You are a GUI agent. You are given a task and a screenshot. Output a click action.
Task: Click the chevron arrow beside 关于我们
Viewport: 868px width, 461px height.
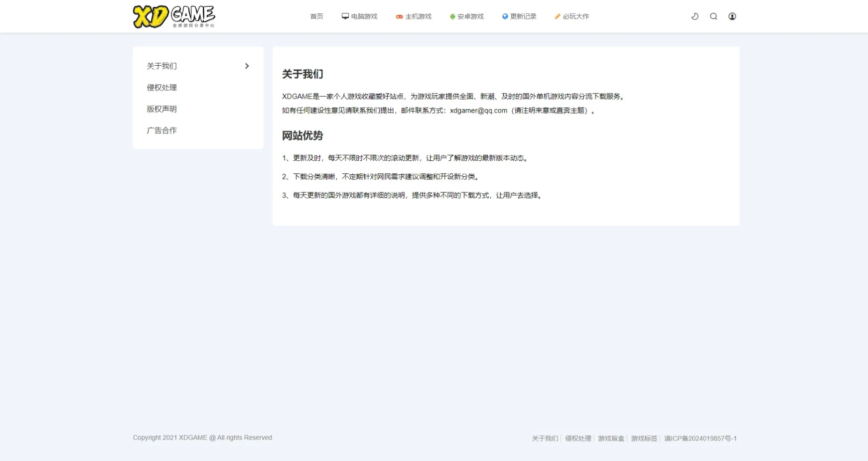point(247,66)
